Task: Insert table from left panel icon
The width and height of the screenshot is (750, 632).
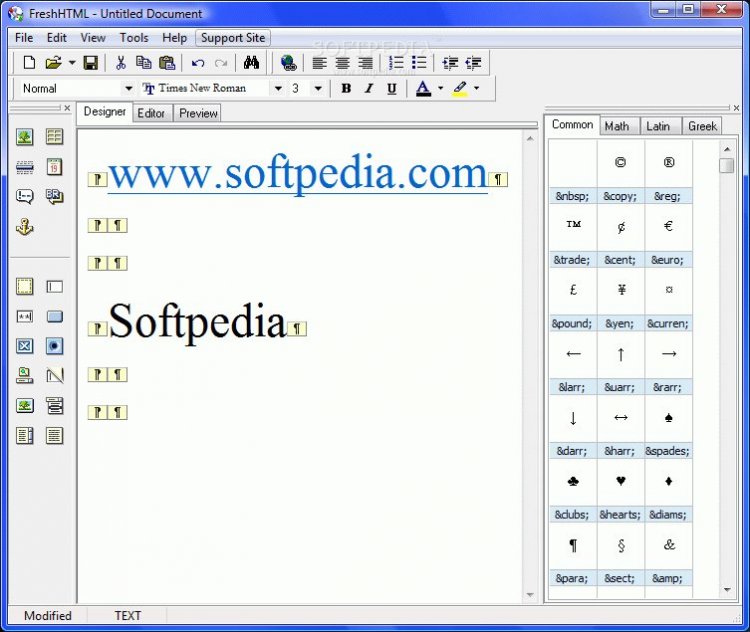Action: coord(54,137)
